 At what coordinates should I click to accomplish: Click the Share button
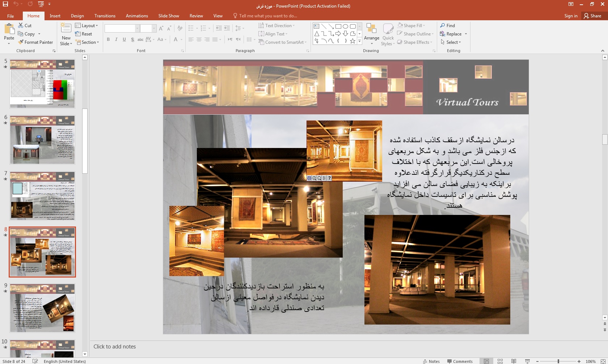coord(592,16)
